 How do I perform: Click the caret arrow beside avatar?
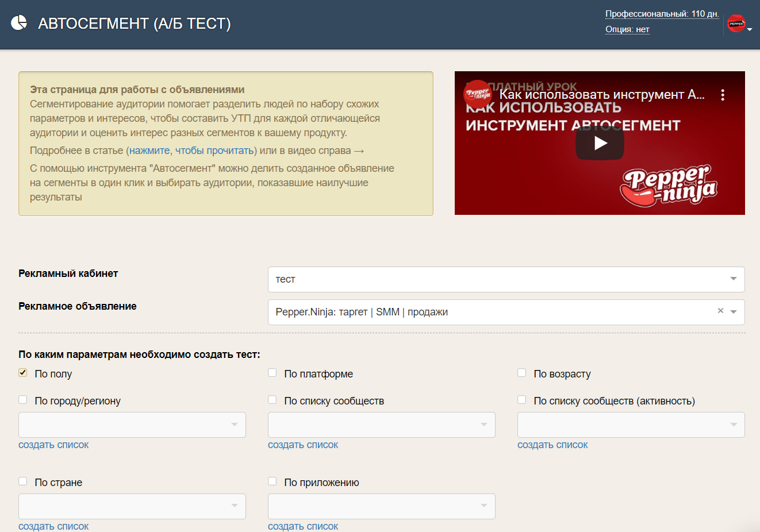tap(750, 29)
